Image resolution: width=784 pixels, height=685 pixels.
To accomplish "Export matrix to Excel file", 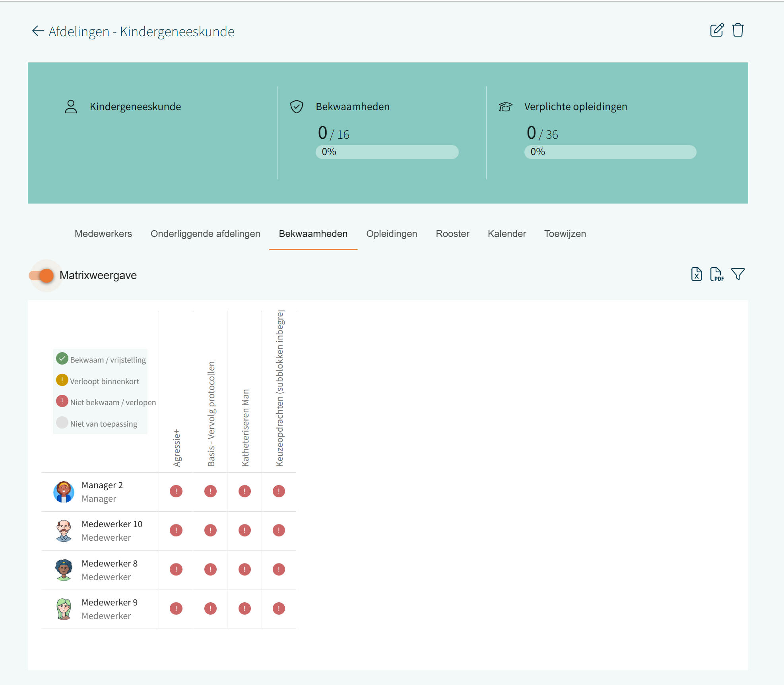I will tap(696, 274).
